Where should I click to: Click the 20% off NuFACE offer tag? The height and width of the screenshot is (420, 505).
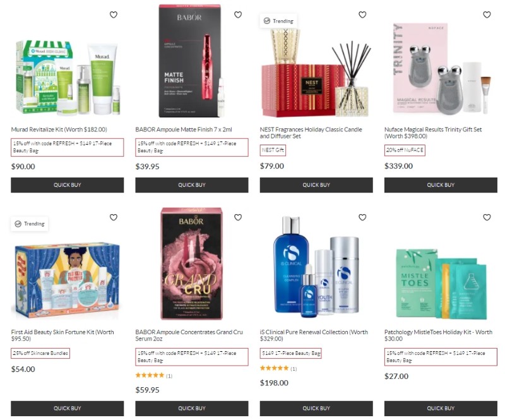[x=405, y=150]
